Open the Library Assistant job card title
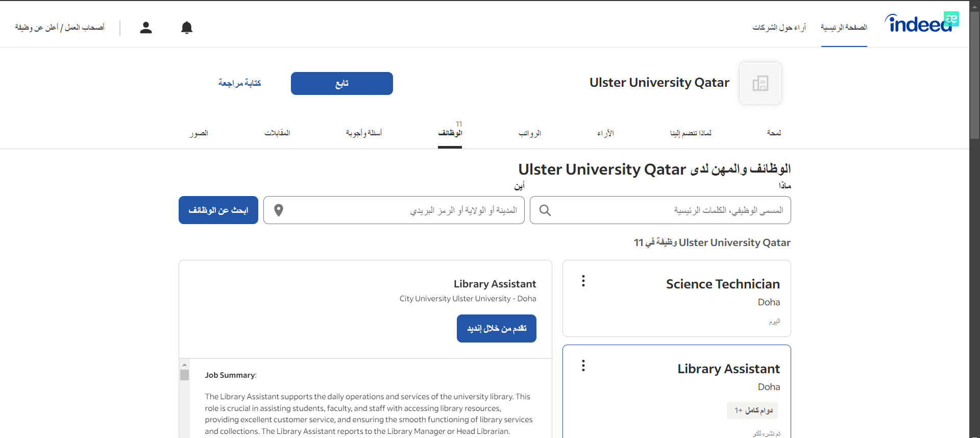 (728, 369)
